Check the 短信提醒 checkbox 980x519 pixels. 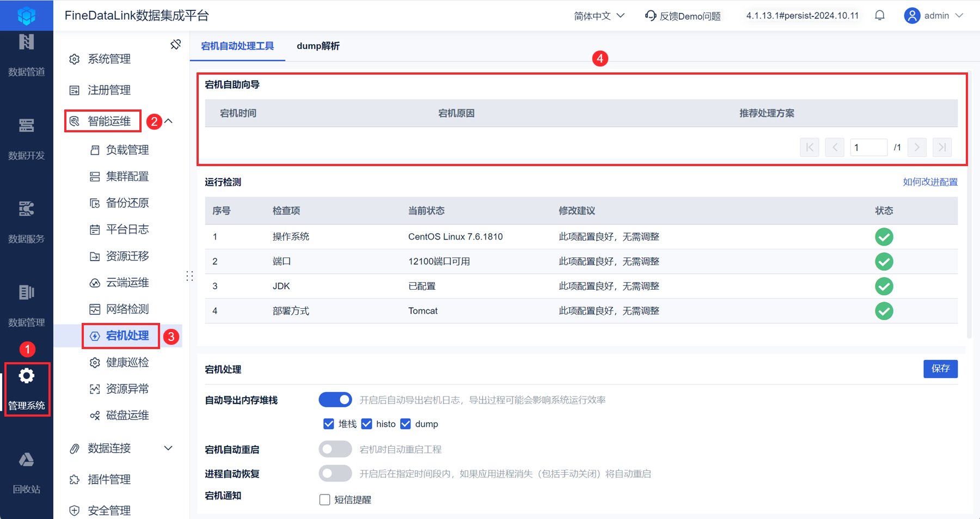click(x=325, y=499)
